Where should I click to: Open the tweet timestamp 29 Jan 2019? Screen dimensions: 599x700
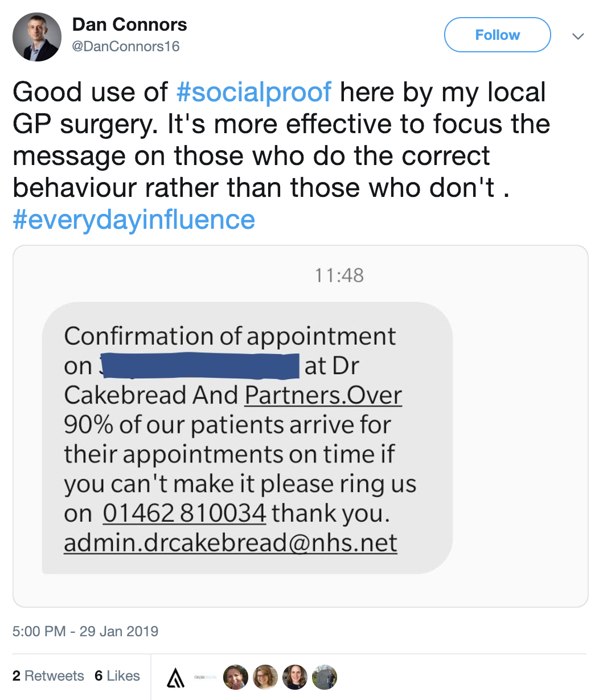coord(85,631)
